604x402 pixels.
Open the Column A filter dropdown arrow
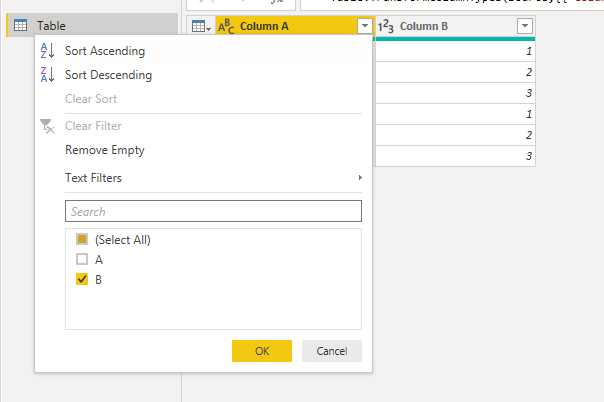[364, 26]
